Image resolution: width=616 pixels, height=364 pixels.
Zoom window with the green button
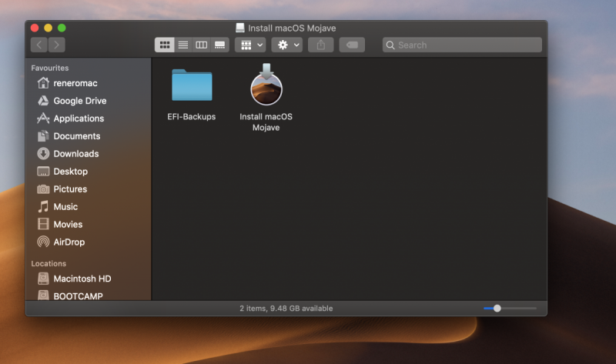(62, 28)
